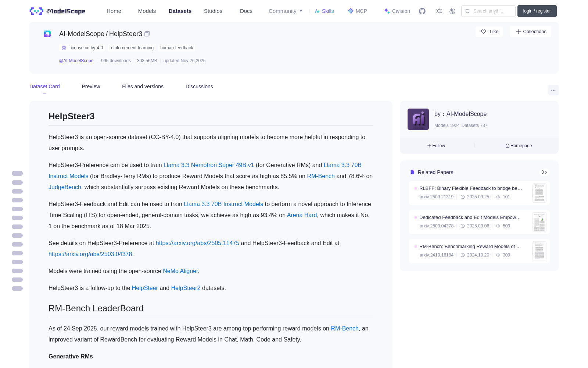Open the @AI-ModelScope author link
The image size is (588, 368).
[x=76, y=61]
